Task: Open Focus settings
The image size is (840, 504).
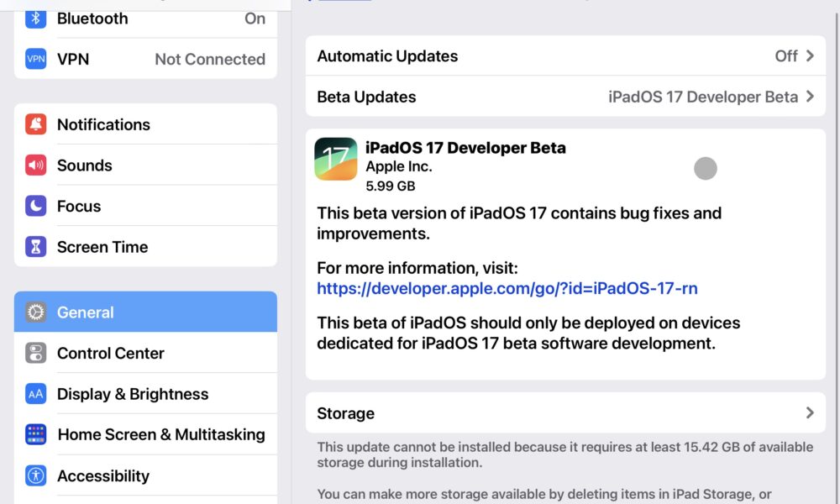Action: coord(145,206)
